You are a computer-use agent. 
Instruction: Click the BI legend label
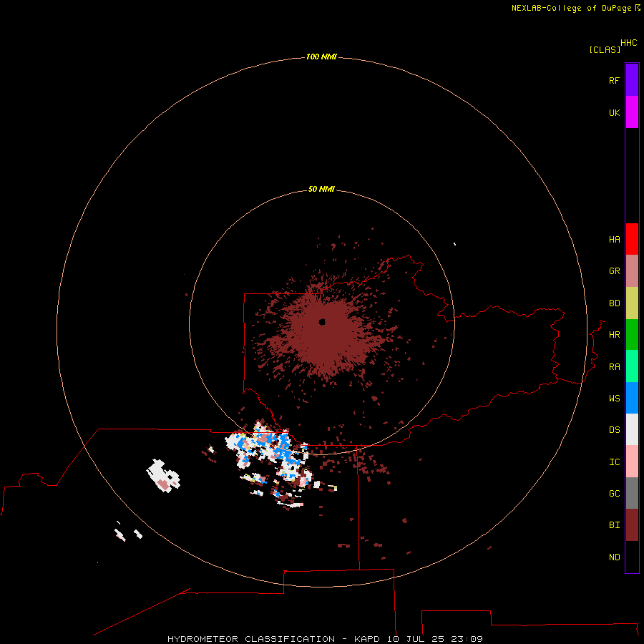(615, 525)
